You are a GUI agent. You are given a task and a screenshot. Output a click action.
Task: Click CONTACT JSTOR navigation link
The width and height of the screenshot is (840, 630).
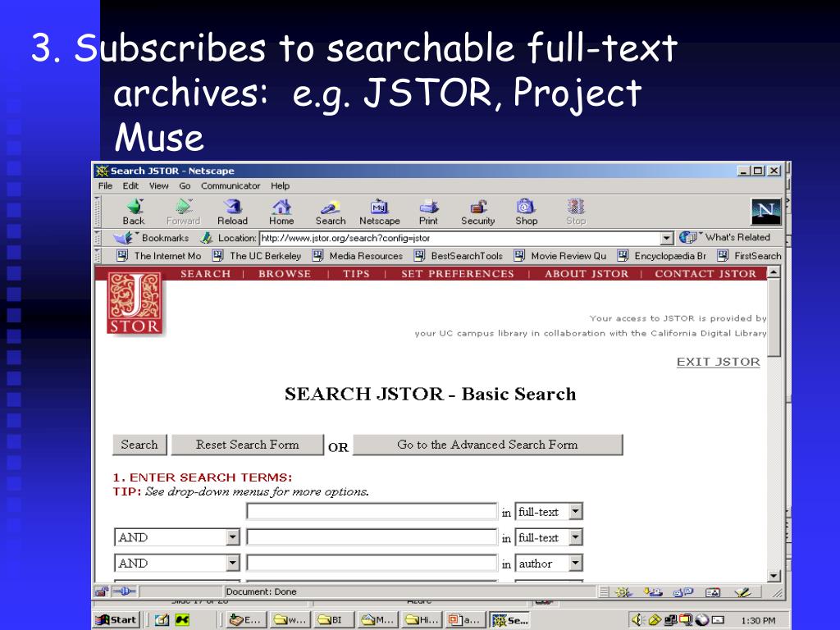coord(705,274)
